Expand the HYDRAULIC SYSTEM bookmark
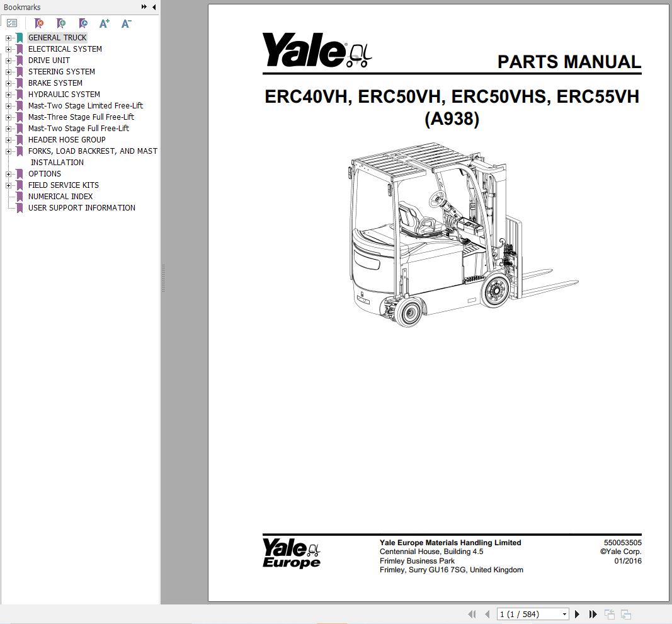This screenshot has width=672, height=624. click(7, 94)
